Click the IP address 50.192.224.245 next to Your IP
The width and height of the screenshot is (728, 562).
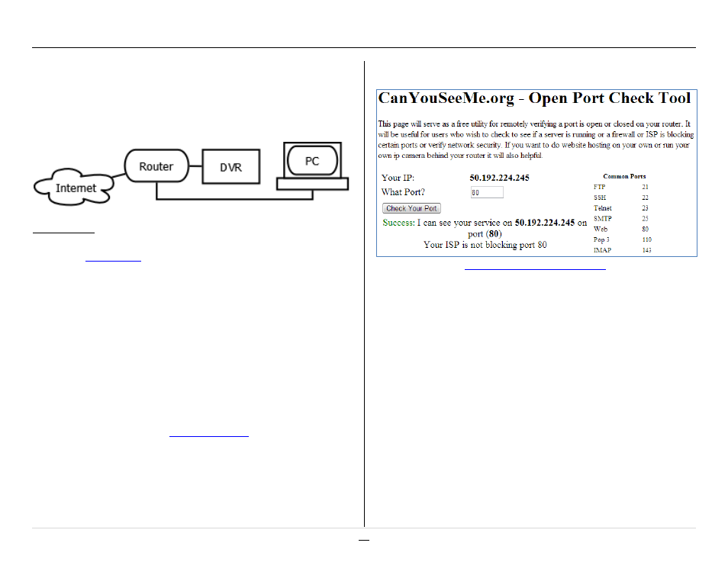(x=499, y=178)
